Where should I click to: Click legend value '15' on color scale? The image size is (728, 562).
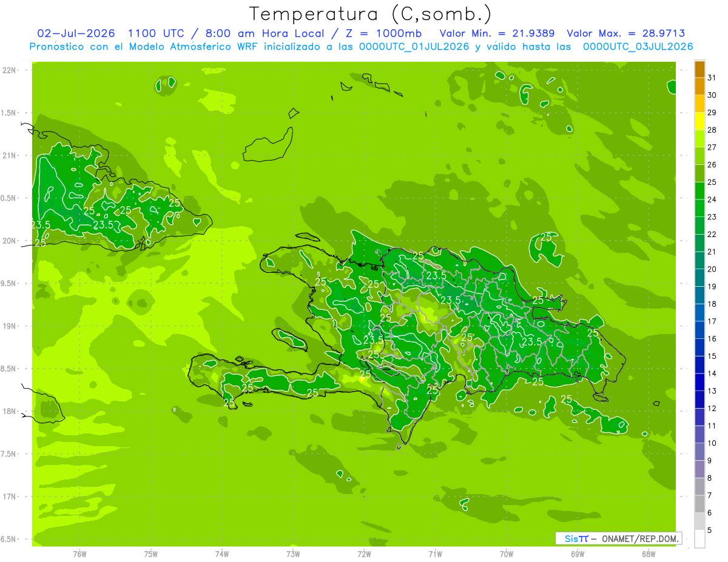[712, 356]
